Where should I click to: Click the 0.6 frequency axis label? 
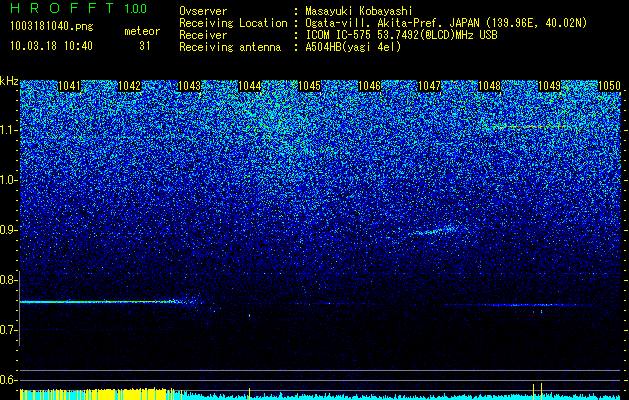[9, 380]
